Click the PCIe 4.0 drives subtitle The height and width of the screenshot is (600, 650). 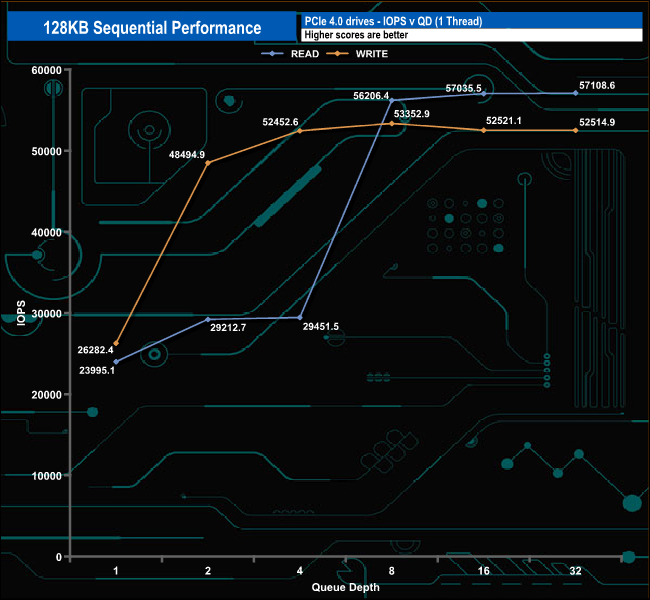pos(393,21)
